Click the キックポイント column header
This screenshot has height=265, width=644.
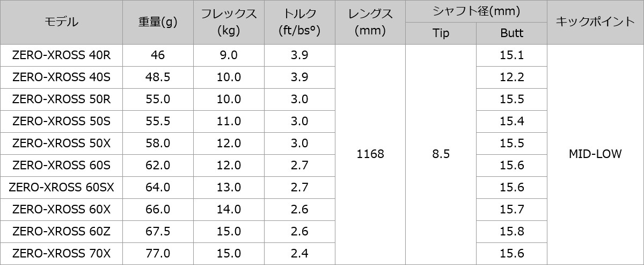[x=595, y=22]
